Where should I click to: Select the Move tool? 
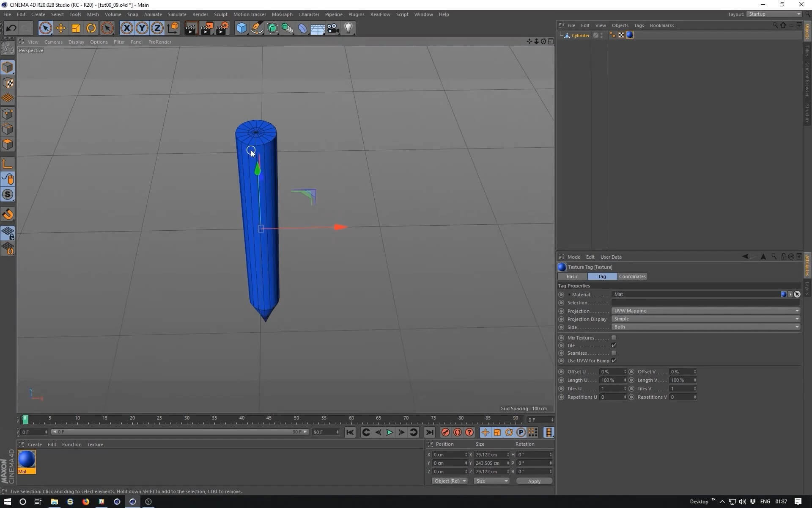[61, 28]
